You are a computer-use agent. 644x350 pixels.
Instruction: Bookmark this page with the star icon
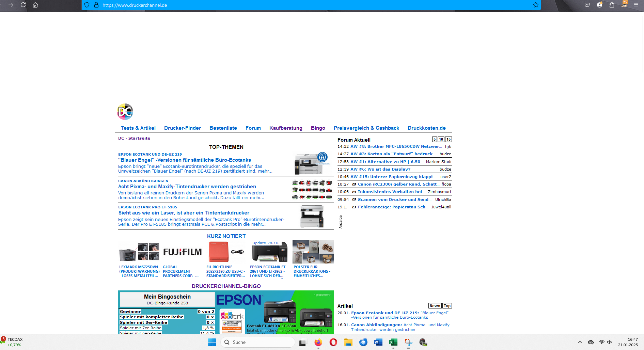tap(536, 5)
